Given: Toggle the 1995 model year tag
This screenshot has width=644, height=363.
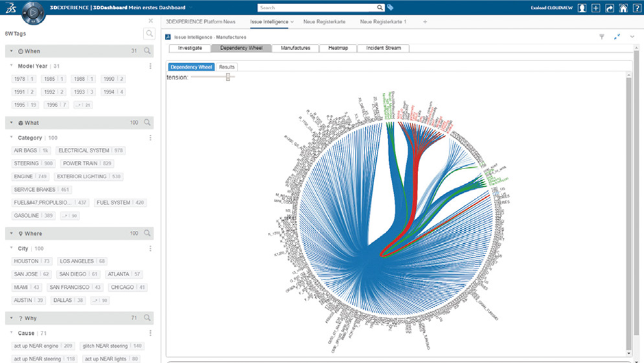Looking at the screenshot, I should pos(25,105).
